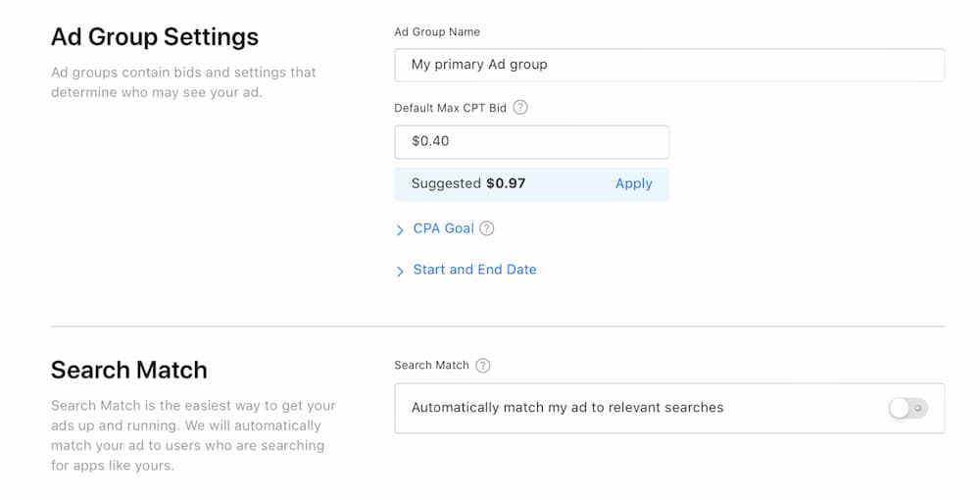This screenshot has height=500, width=980.
Task: Click the Default Max CPT Bid input showing $0.40
Action: (531, 141)
